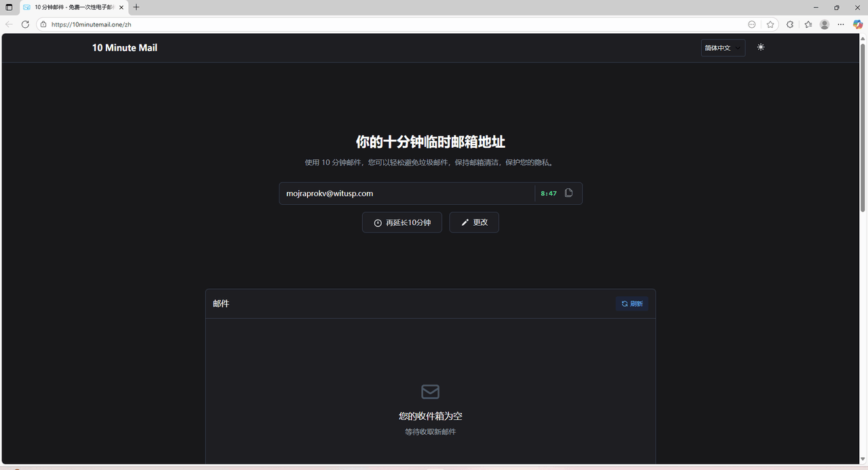Click the 8:47 countdown timer
Image resolution: width=868 pixels, height=470 pixels.
click(549, 193)
